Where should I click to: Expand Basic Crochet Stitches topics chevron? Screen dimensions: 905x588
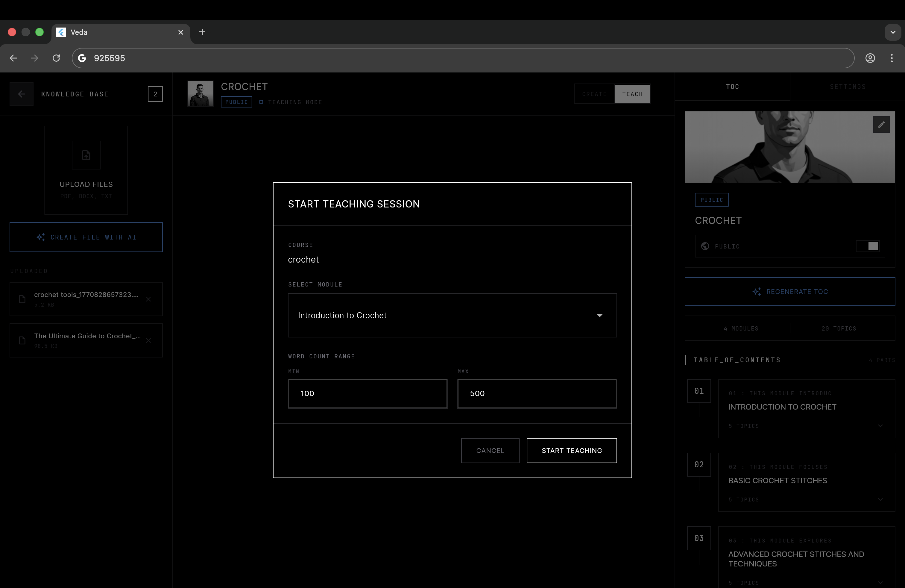coord(880,499)
